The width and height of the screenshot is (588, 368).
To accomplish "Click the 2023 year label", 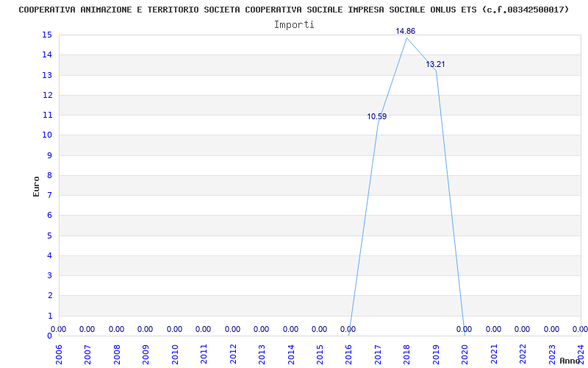I will point(552,354).
